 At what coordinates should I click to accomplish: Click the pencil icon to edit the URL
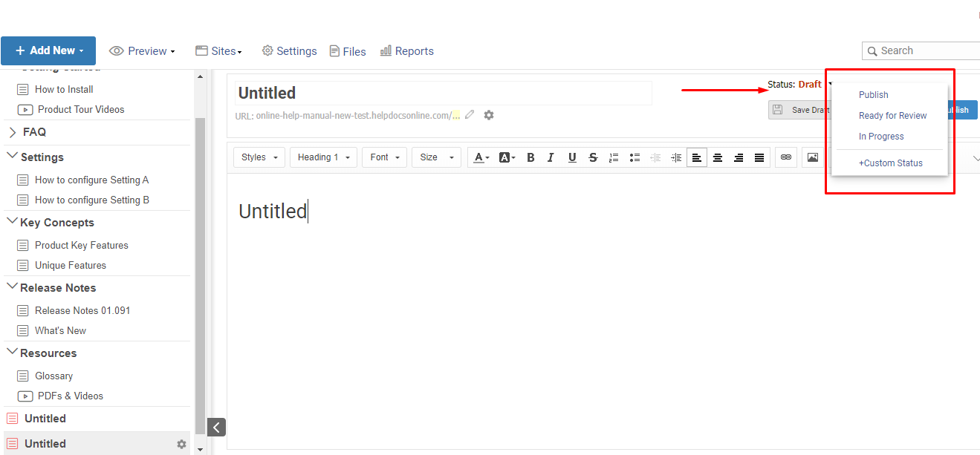470,115
